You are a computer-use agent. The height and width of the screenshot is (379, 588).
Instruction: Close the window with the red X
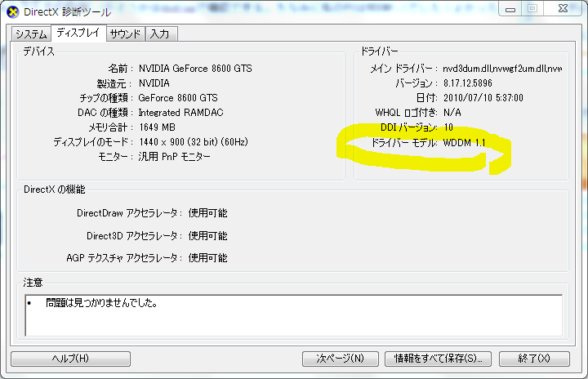561,9
